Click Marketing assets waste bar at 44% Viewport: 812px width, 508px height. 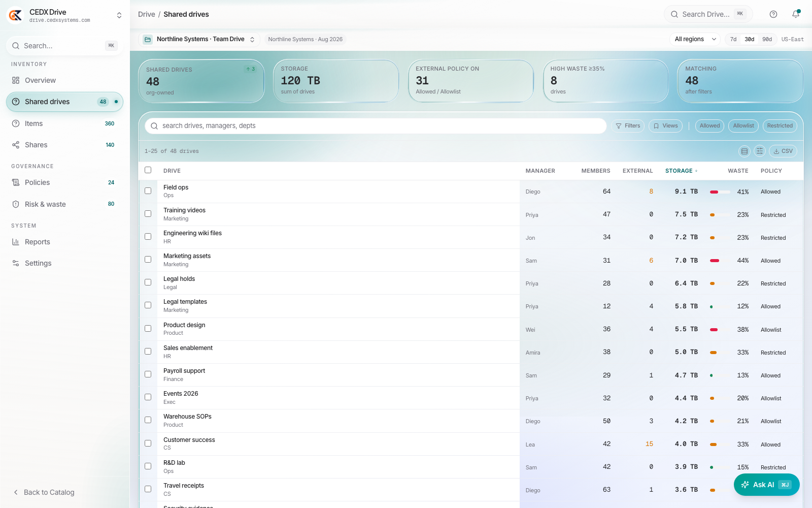coord(720,261)
